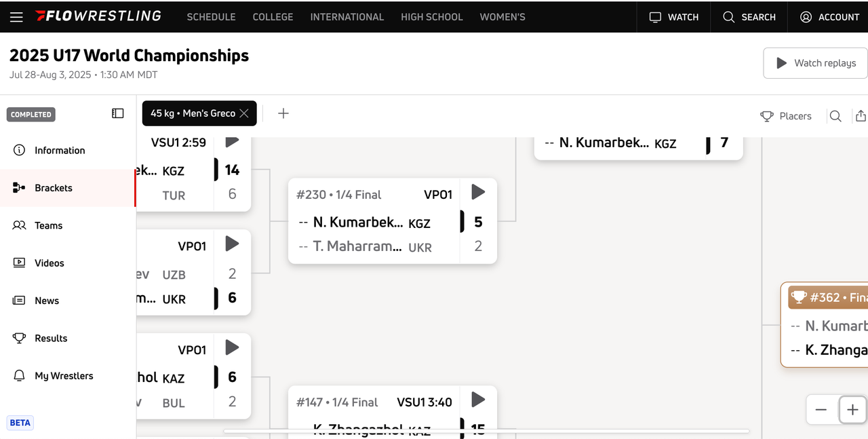Image resolution: width=868 pixels, height=439 pixels.
Task: Open the HIGH SCHOOL navigation menu
Action: tap(432, 17)
